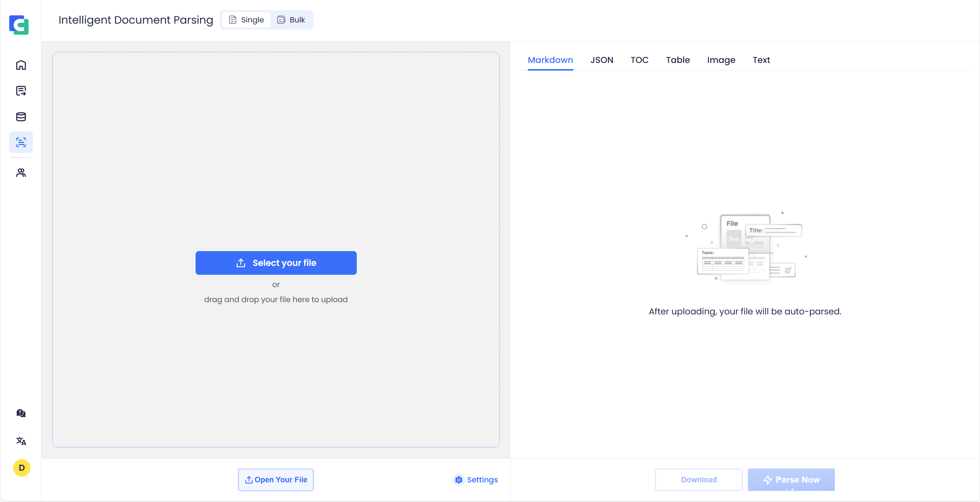
Task: Click the app logo in sidebar
Action: click(x=19, y=25)
